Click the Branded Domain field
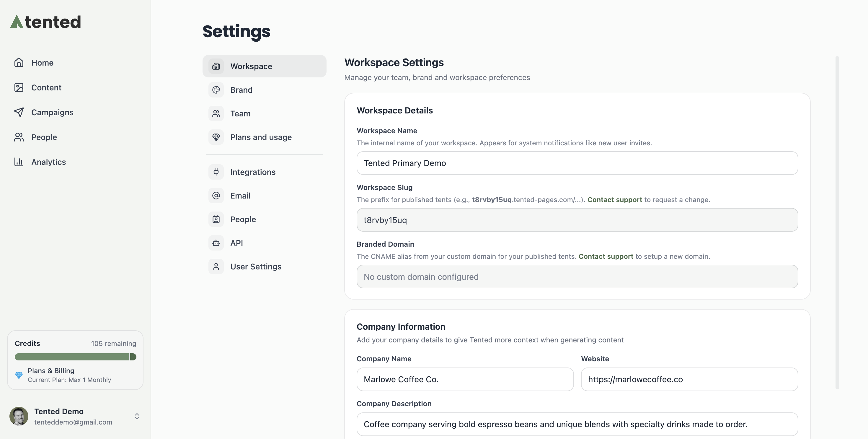 point(577,277)
